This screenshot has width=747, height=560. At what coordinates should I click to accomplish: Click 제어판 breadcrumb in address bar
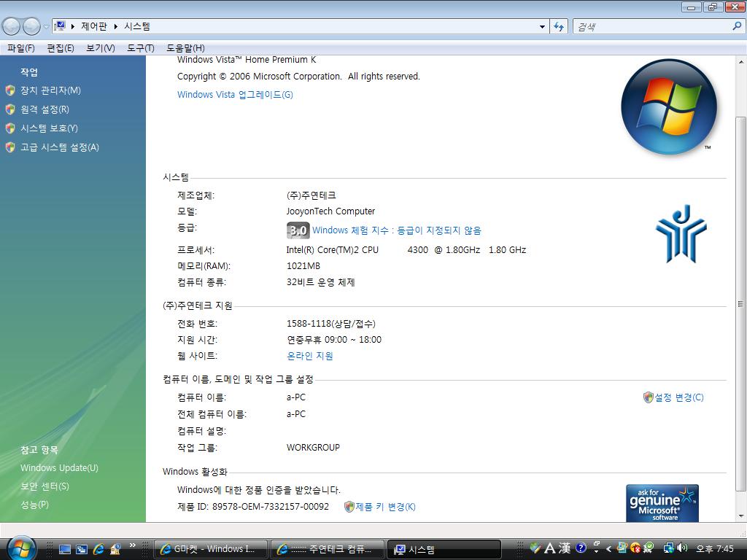point(94,26)
